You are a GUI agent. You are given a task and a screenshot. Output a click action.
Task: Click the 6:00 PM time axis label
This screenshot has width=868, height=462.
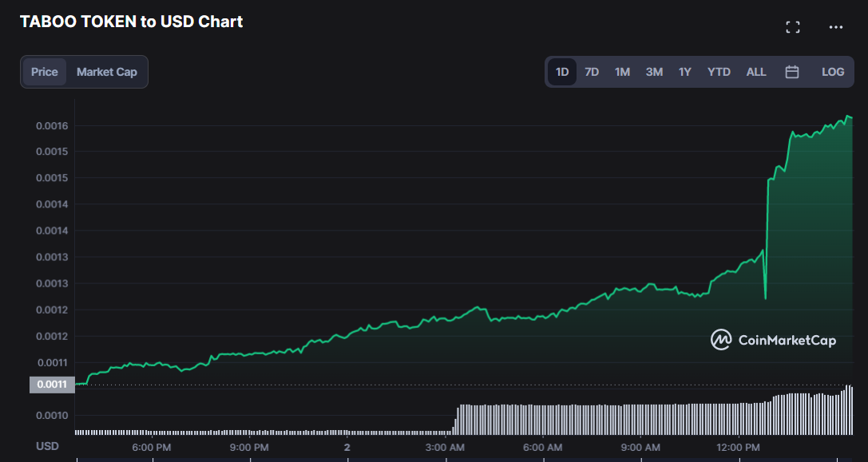pos(151,447)
